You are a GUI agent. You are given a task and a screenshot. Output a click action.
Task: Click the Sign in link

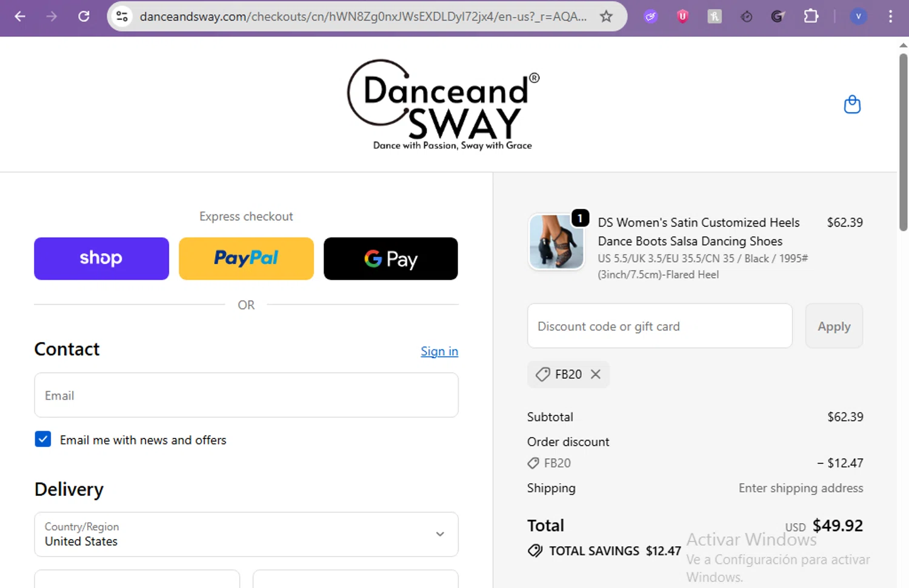point(439,351)
